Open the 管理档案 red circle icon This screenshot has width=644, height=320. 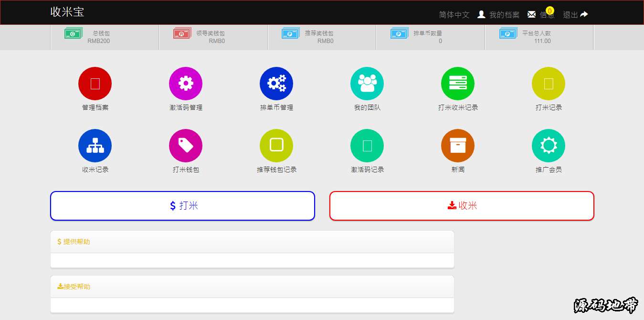[x=95, y=84]
